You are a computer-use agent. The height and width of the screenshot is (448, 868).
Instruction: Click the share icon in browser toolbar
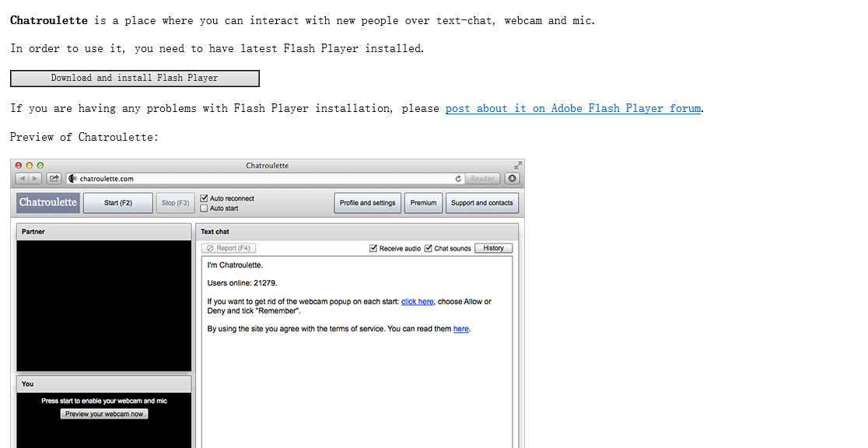(54, 178)
